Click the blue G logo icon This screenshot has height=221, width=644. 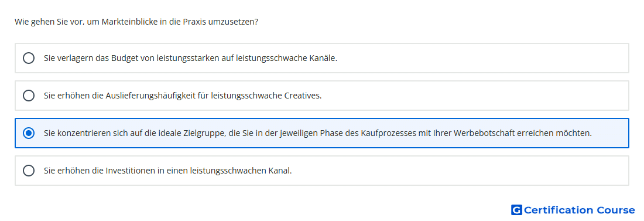coord(516,210)
